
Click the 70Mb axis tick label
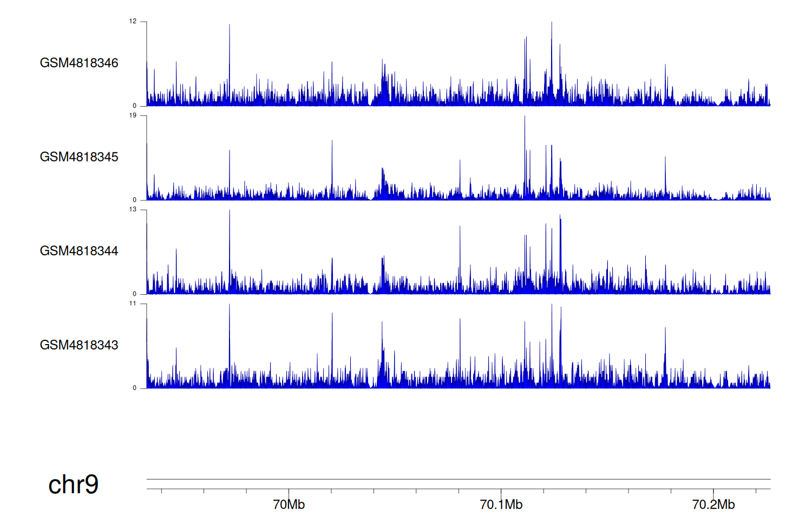pos(289,505)
